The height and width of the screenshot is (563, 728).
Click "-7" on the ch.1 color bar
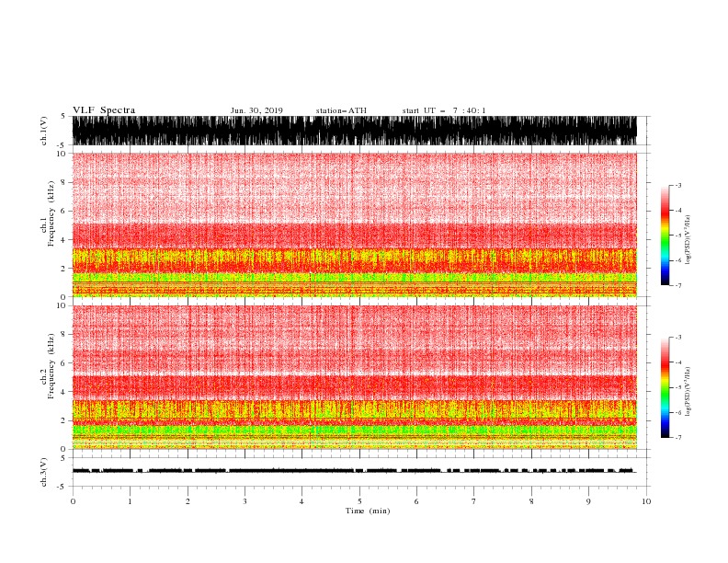point(678,285)
